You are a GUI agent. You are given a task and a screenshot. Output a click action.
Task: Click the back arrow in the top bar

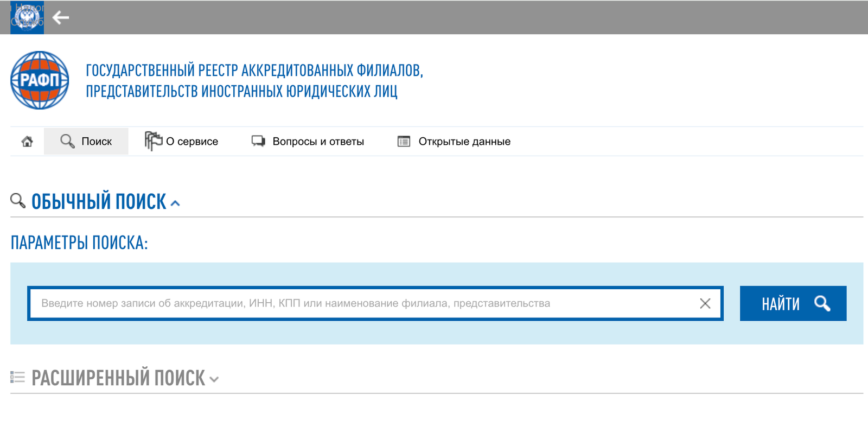coord(60,18)
